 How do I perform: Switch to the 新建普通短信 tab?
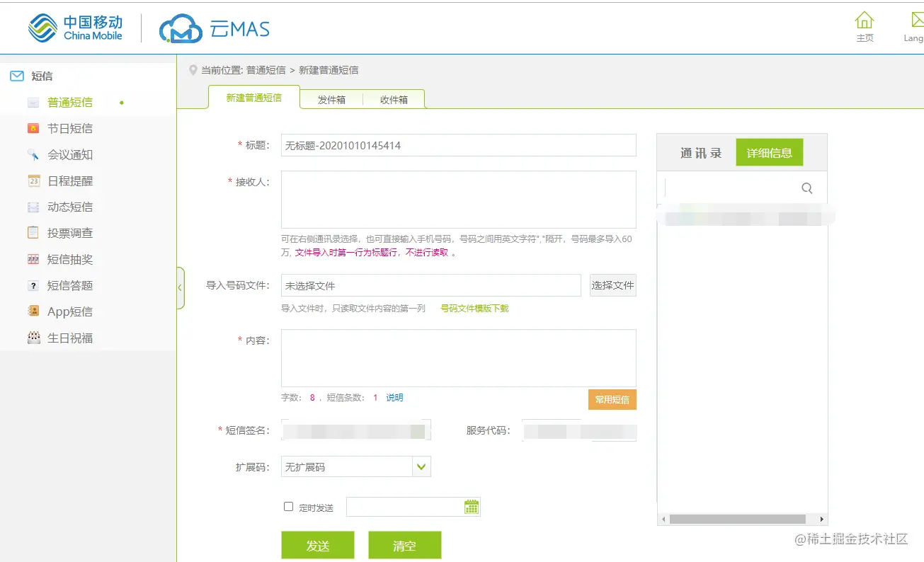pyautogui.click(x=254, y=98)
